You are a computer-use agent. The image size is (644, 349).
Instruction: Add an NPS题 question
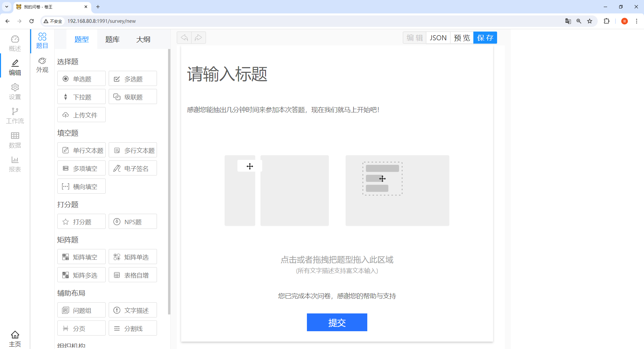coord(133,221)
